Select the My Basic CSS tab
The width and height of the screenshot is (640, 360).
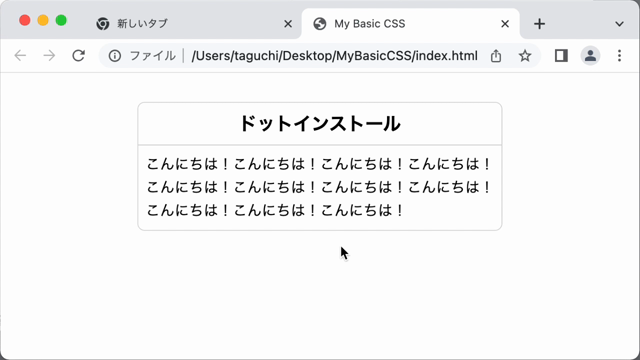pos(410,24)
